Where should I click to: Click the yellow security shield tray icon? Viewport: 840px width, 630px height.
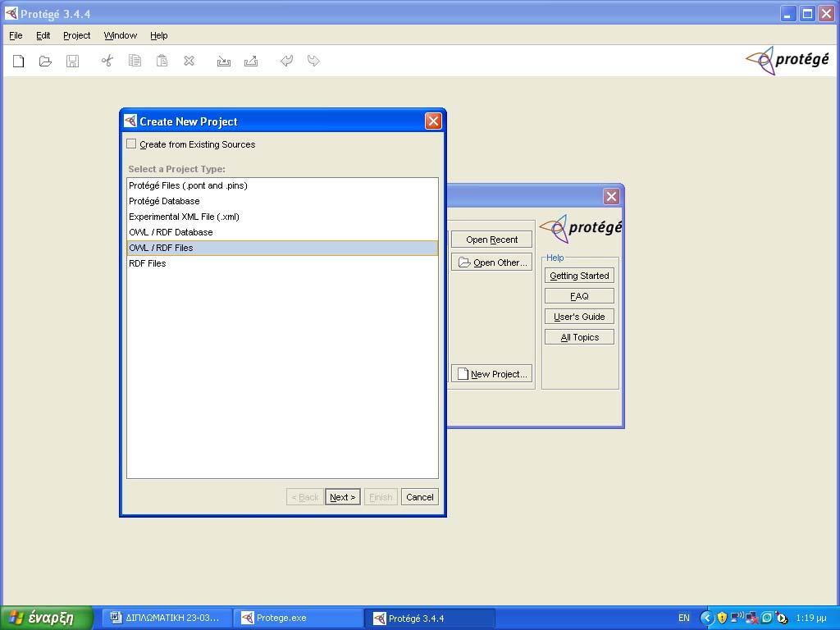tap(722, 618)
